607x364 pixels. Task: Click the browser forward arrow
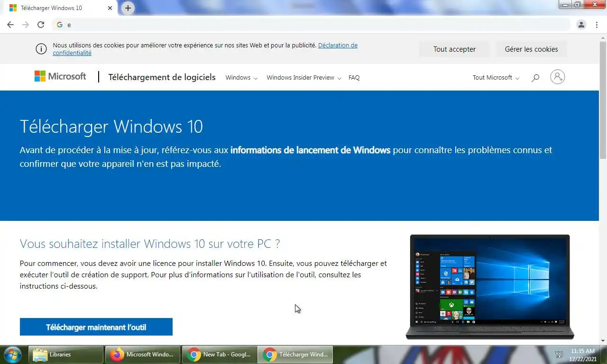pyautogui.click(x=26, y=25)
